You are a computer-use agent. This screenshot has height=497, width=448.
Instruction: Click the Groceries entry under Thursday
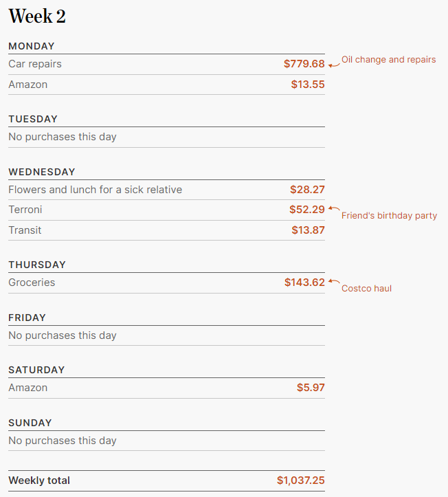(x=32, y=283)
